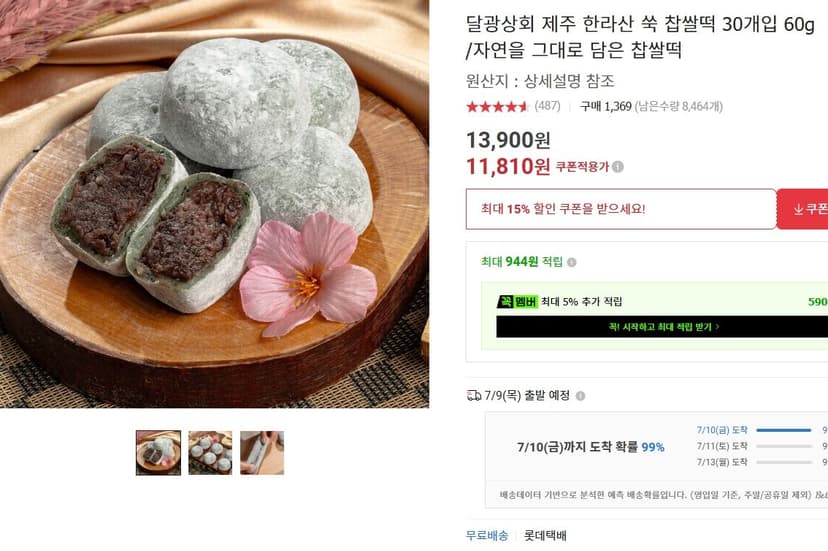828x551 pixels.
Task: Click the info icon next to 944원 적립
Action: (x=571, y=262)
